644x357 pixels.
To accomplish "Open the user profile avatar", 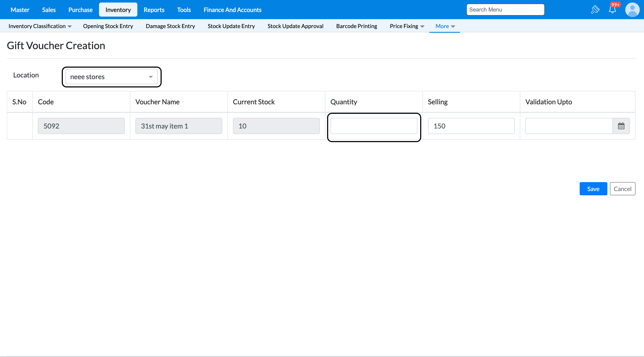I will 632,10.
